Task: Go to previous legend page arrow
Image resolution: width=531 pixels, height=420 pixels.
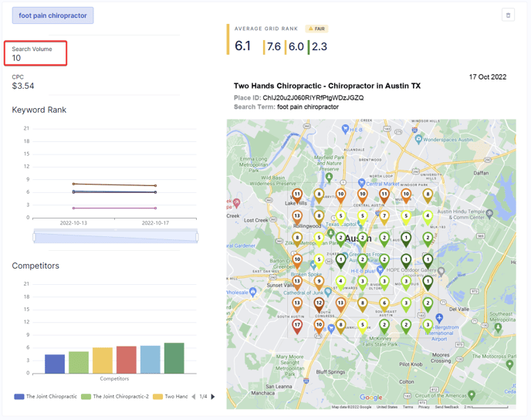Action: 194,397
